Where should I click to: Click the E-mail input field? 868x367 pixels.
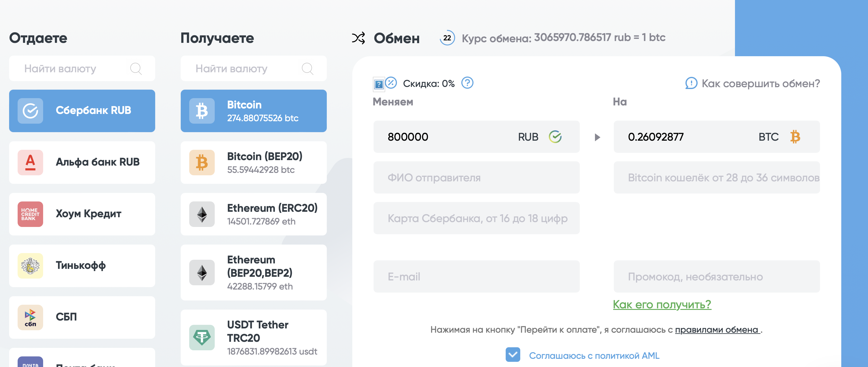(477, 276)
